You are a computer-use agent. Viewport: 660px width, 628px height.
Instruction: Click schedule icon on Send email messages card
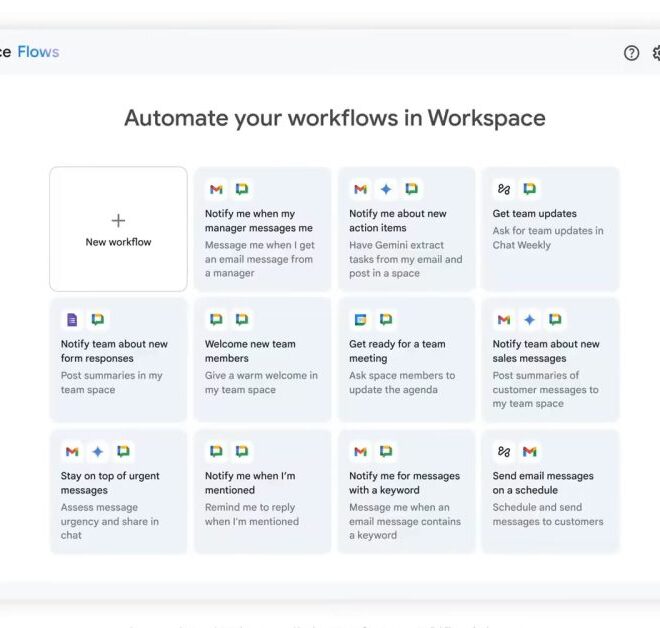(504, 452)
